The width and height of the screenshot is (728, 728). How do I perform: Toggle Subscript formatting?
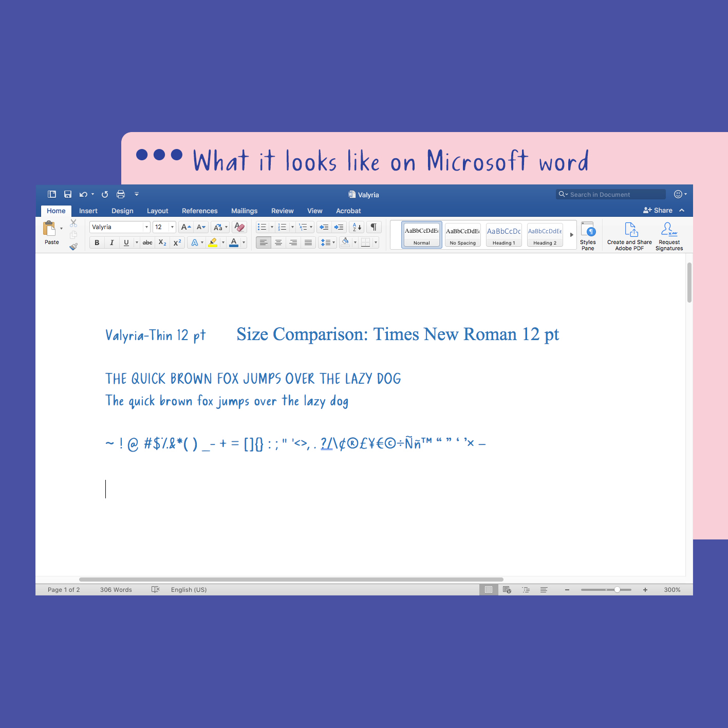coord(162,242)
